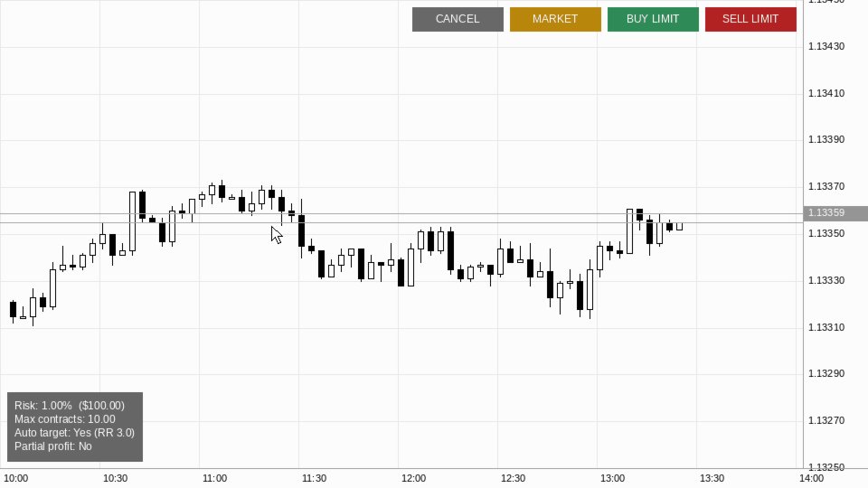Viewport: 868px width, 488px height.
Task: Click the 10:30 time axis label
Action: [115, 479]
